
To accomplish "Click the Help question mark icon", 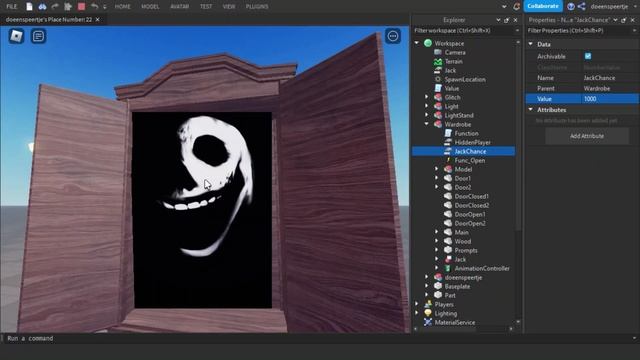I will tap(571, 6).
